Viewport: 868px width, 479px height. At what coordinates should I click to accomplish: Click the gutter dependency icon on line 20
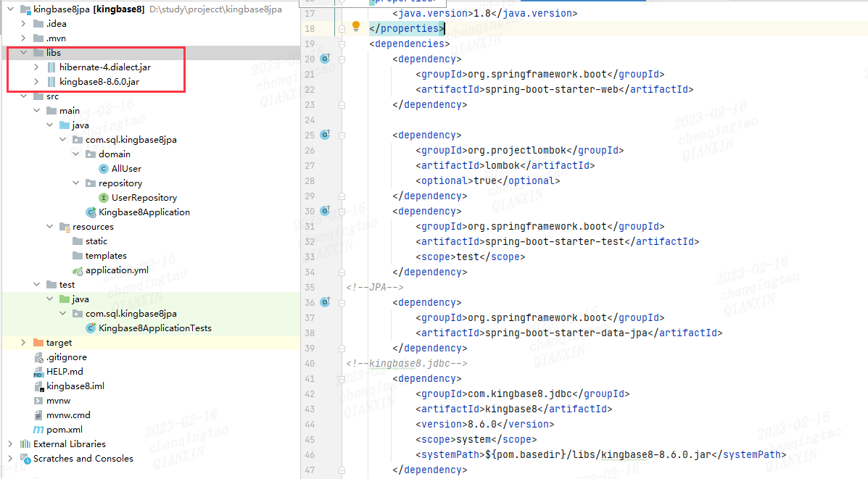[x=326, y=58]
